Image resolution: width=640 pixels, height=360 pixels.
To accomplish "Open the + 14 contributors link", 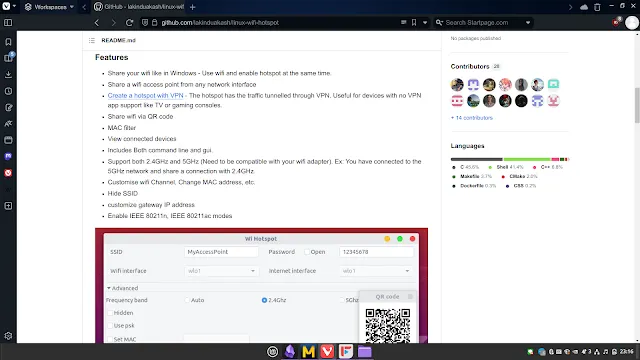I will tap(471, 118).
